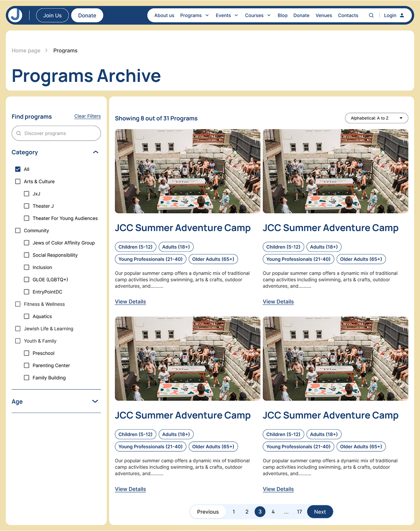Image resolution: width=420 pixels, height=531 pixels.
Task: Click the magnifier icon in Discover programs field
Action: pos(19,133)
